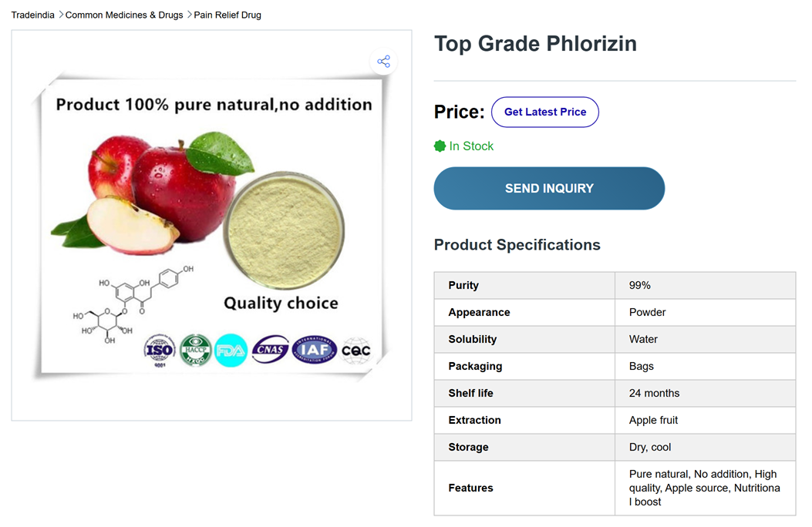This screenshot has width=812, height=527.
Task: Navigate to Common Medicines & Drugs category
Action: click(x=124, y=15)
